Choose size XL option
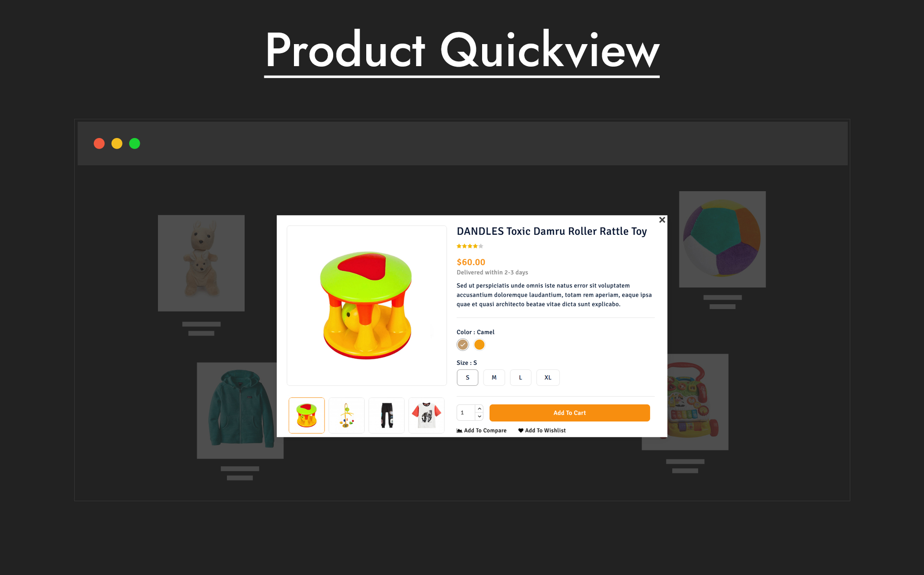 pyautogui.click(x=548, y=378)
